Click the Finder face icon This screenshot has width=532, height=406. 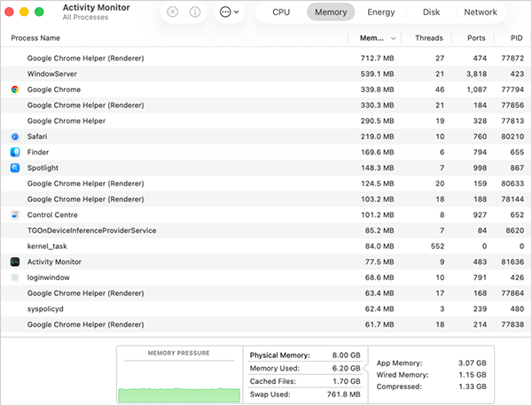pyautogui.click(x=15, y=152)
